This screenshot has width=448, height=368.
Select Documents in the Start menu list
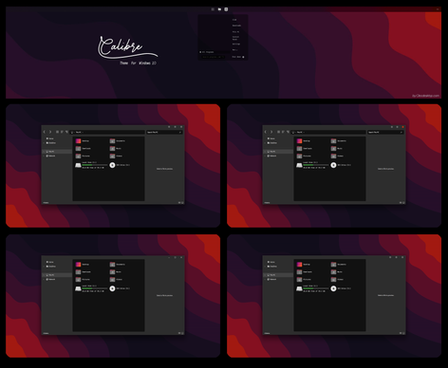click(237, 25)
